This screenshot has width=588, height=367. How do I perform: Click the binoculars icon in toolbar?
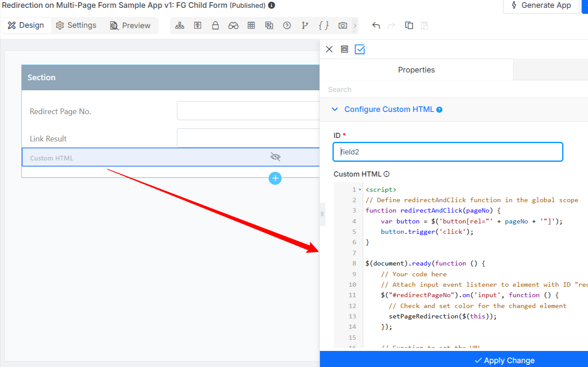pyautogui.click(x=234, y=26)
